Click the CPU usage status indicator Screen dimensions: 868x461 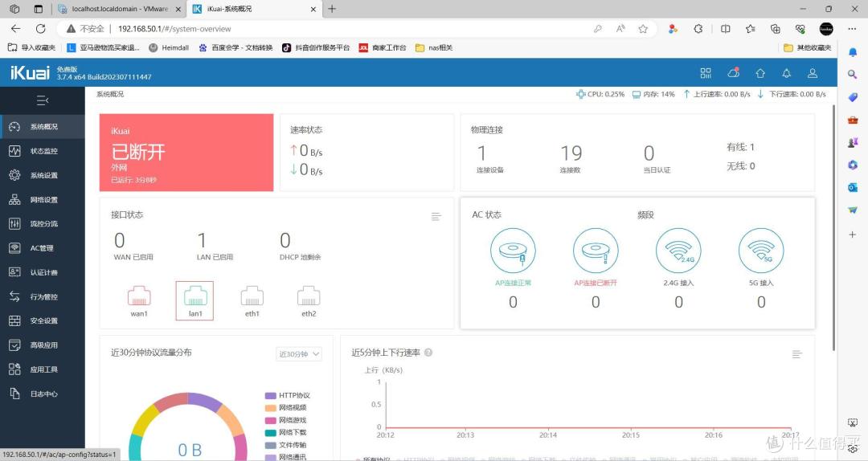pyautogui.click(x=600, y=94)
